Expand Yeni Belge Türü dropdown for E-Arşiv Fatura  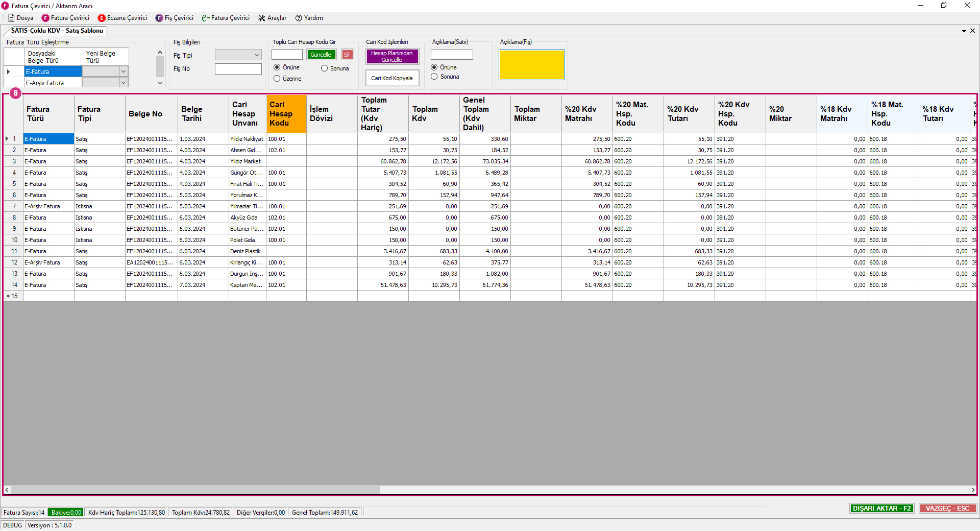tap(123, 83)
